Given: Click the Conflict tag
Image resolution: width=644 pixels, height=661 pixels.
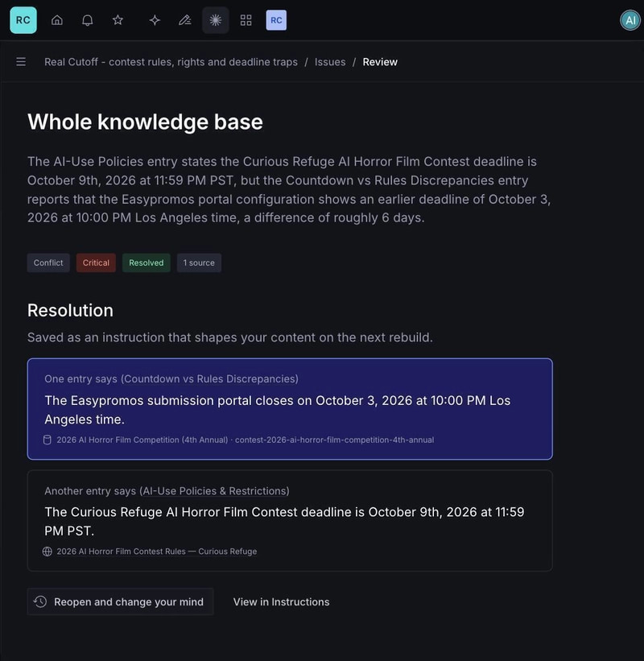Looking at the screenshot, I should click(x=48, y=262).
